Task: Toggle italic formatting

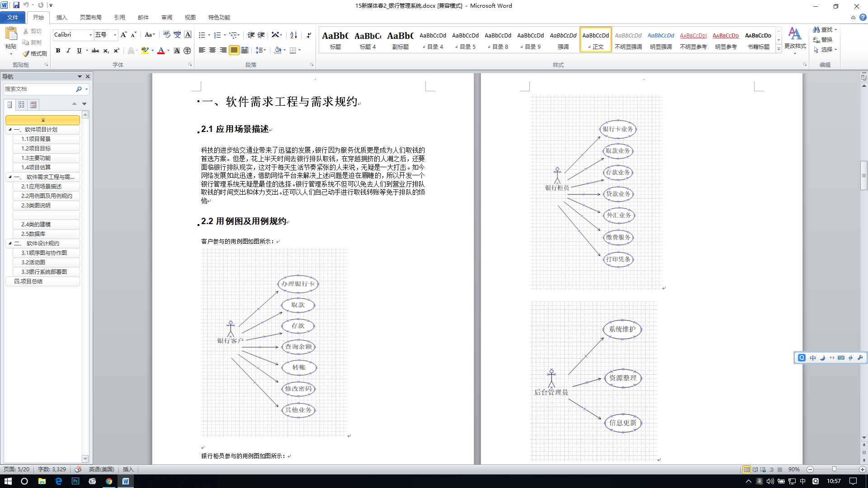Action: (x=68, y=51)
